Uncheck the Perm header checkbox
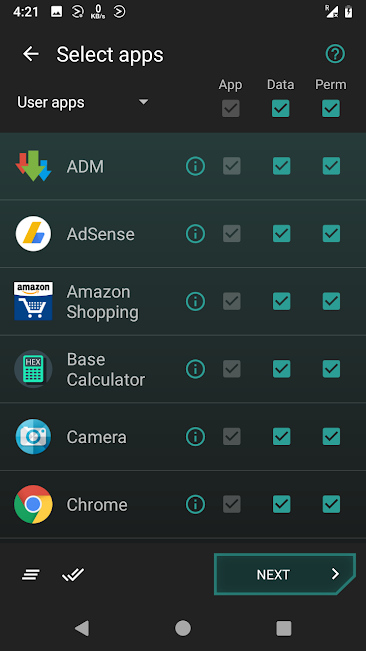Screen dimensions: 366x651 point(331,108)
